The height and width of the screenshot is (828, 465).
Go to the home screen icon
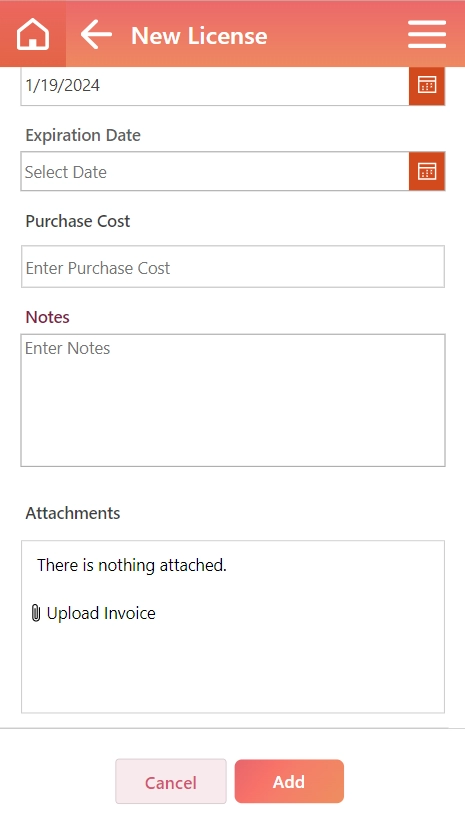33,35
